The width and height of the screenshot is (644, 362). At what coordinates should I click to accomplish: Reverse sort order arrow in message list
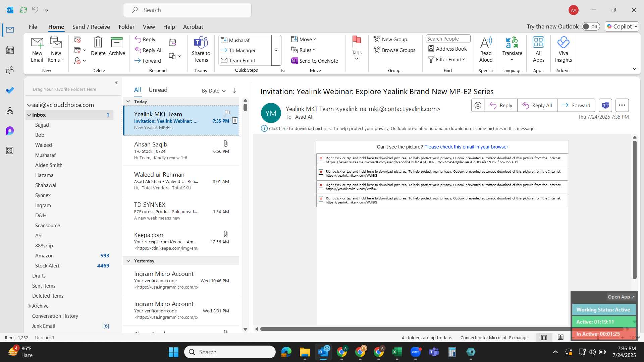pyautogui.click(x=234, y=90)
